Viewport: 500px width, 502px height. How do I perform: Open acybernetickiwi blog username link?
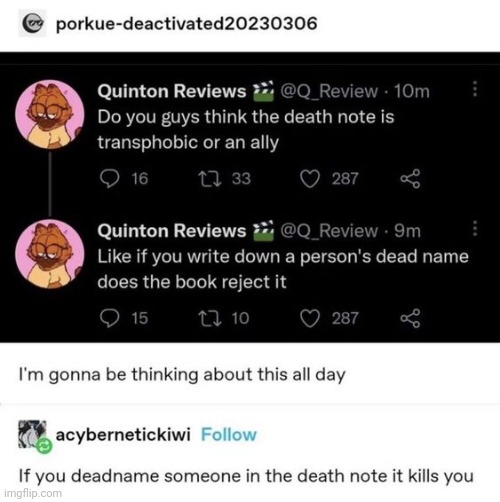coord(123,435)
